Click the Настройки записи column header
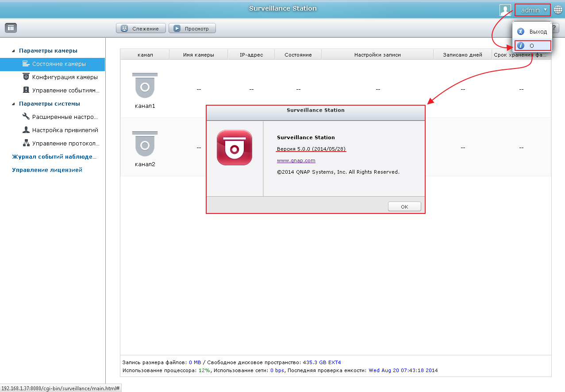 (x=377, y=55)
